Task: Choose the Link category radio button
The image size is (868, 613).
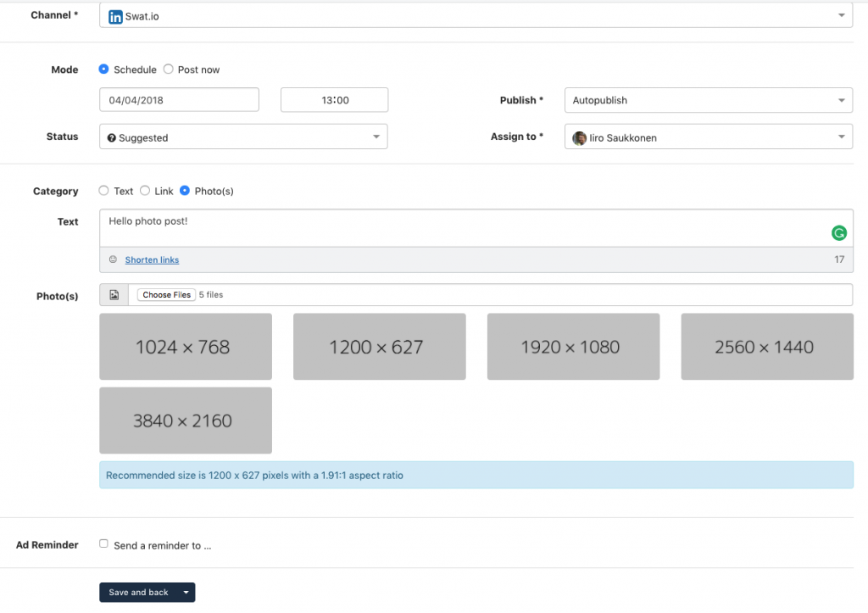Action: pos(145,191)
